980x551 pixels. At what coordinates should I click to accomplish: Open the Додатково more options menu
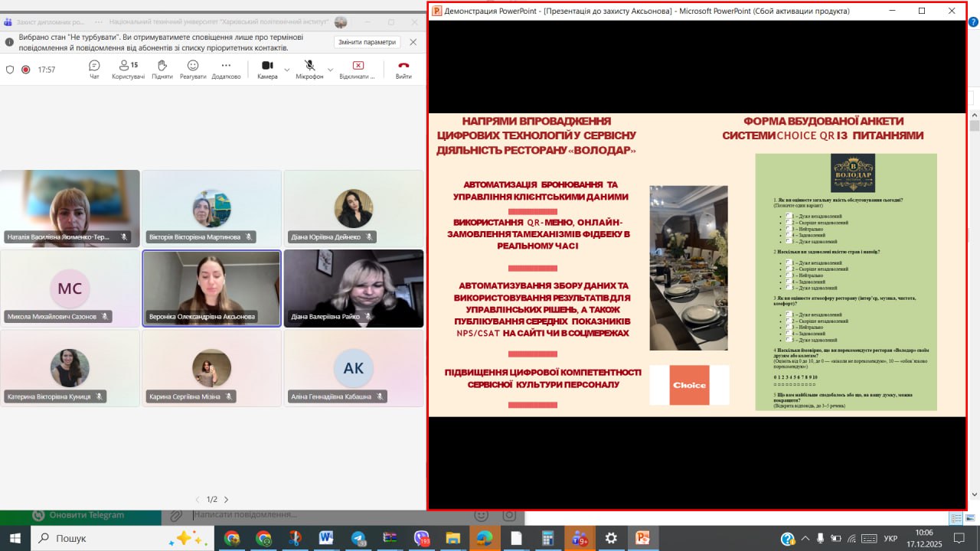tap(226, 69)
